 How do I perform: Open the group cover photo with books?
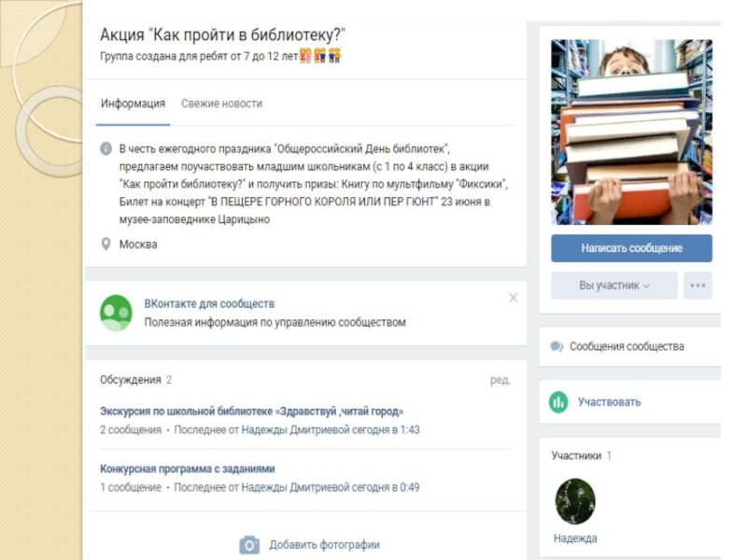pos(632,132)
